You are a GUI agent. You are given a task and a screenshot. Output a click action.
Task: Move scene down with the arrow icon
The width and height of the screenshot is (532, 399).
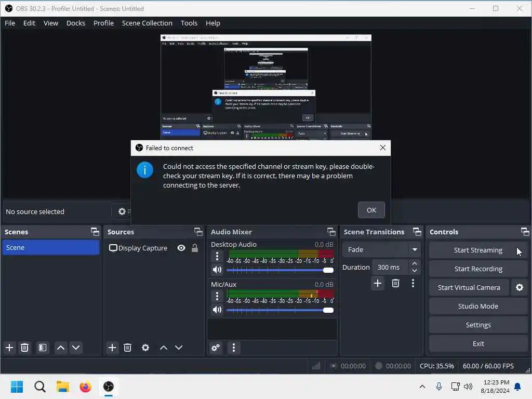pos(76,348)
